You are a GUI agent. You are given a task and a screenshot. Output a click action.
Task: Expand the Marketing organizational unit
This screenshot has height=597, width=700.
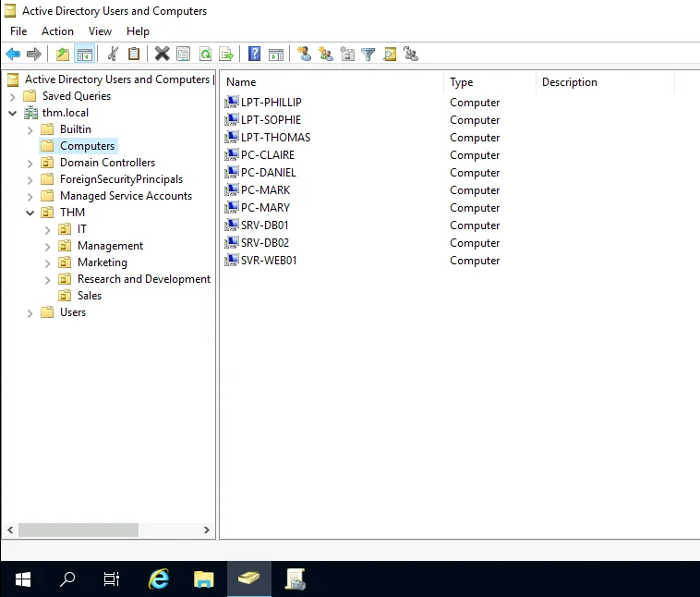pos(48,263)
